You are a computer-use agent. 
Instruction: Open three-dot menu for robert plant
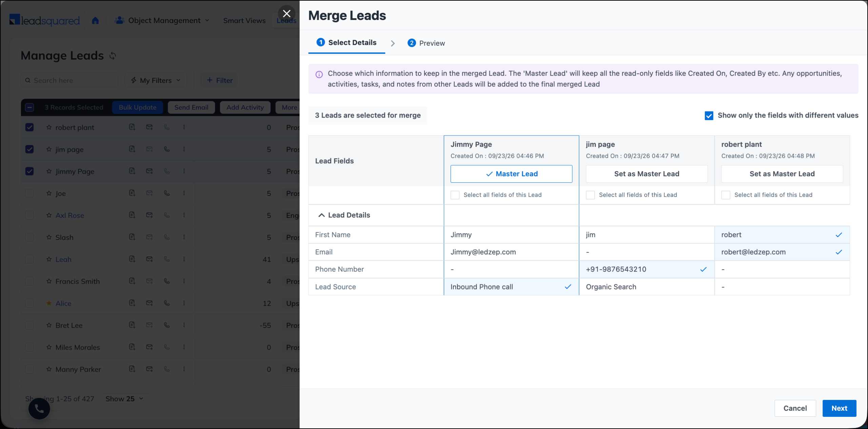click(x=184, y=127)
